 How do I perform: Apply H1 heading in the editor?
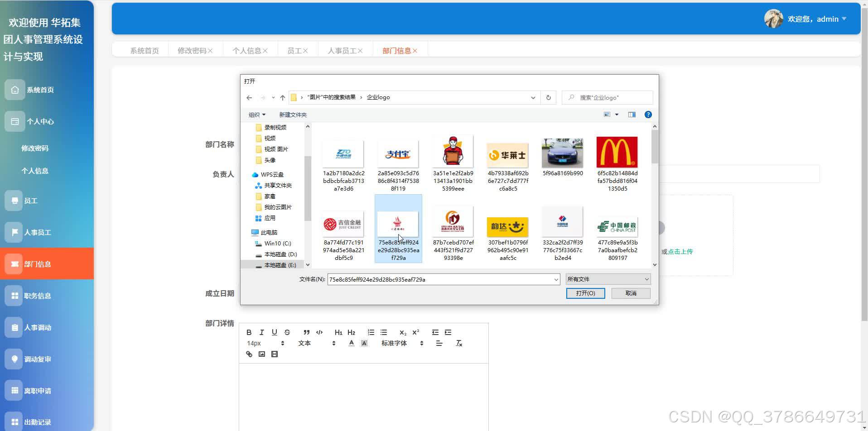click(x=338, y=332)
